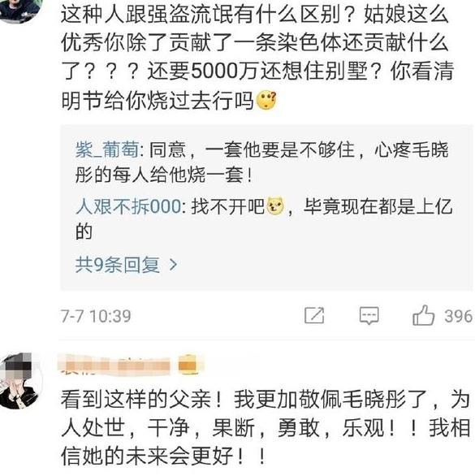475x476 pixels.
Task: Tap the orange badge beside blurred username
Action: (188, 365)
